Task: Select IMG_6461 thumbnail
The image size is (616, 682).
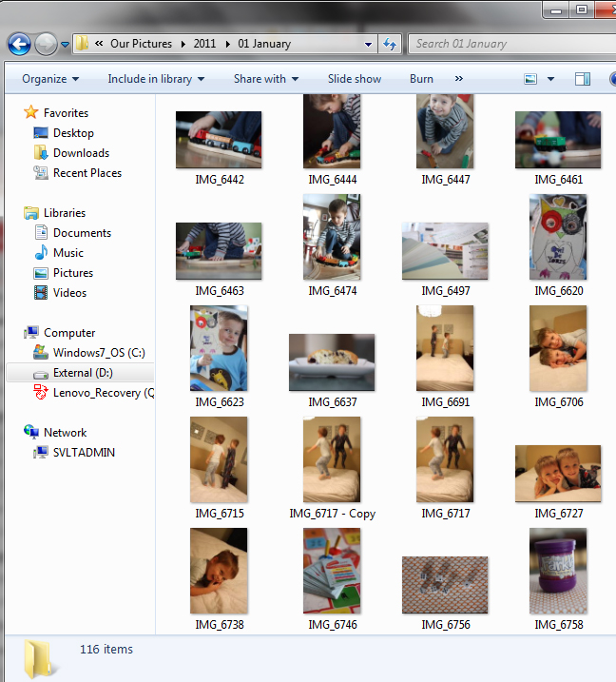Action: pyautogui.click(x=558, y=140)
